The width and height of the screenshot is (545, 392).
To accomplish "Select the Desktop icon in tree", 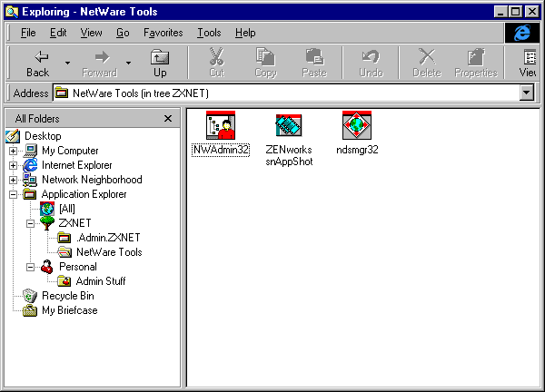I will pos(13,136).
